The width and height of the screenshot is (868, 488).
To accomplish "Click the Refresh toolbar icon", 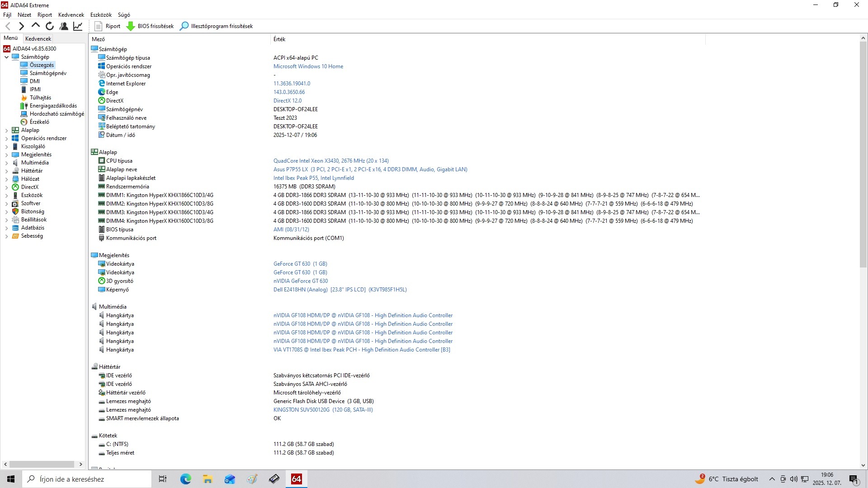I will [x=50, y=26].
